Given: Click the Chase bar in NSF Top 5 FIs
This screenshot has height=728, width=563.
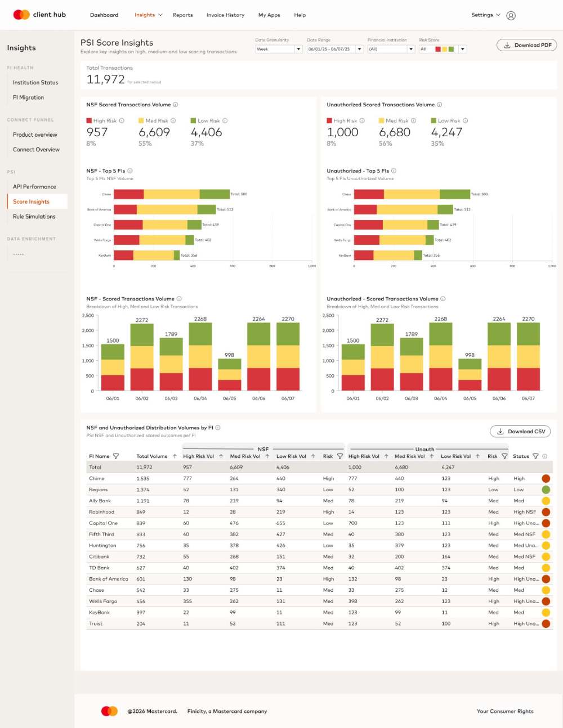Looking at the screenshot, I should (172, 194).
